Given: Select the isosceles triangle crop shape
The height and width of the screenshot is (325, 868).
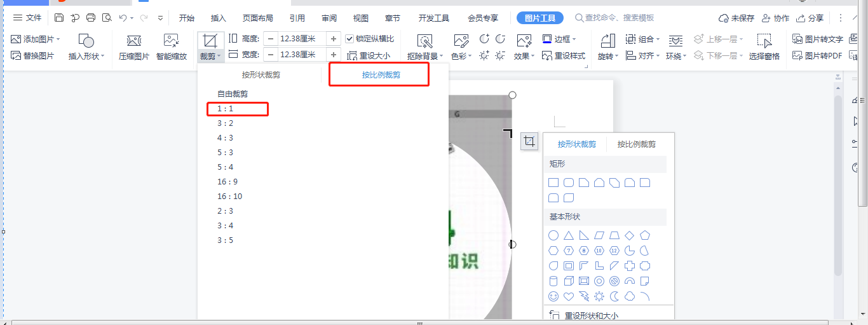Looking at the screenshot, I should pos(569,235).
